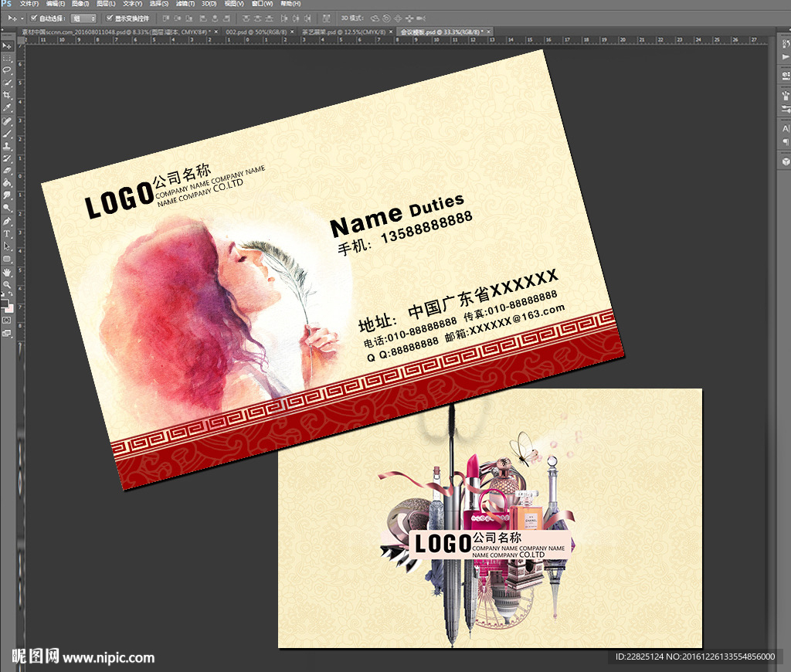Toggle the 自动选择 auto-select checkbox
The width and height of the screenshot is (791, 672).
(34, 19)
